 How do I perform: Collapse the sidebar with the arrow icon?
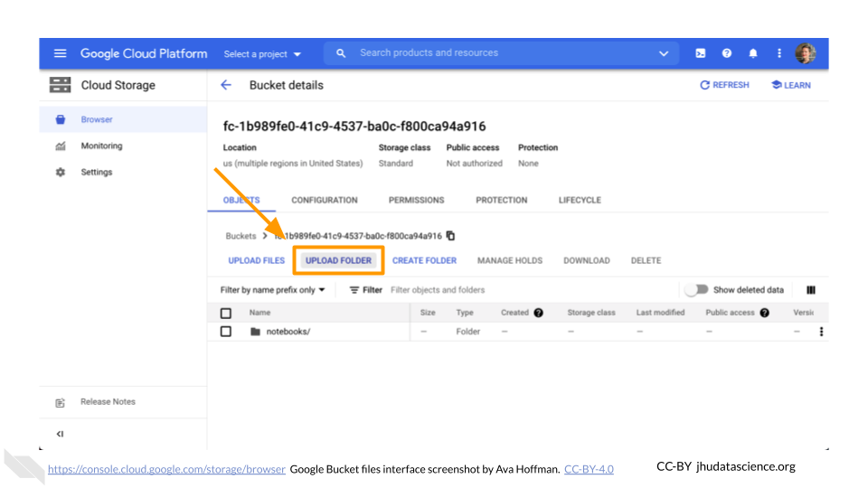tap(60, 434)
